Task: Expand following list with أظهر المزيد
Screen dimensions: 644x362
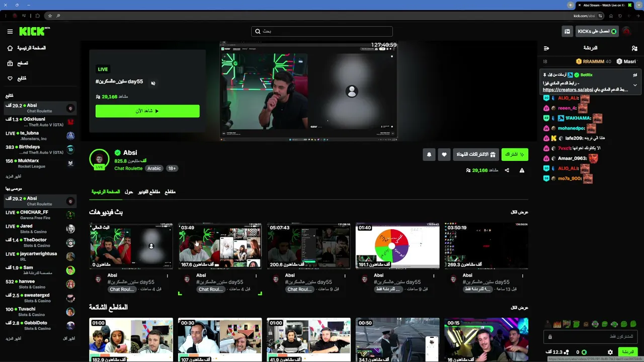Action: pos(14,176)
